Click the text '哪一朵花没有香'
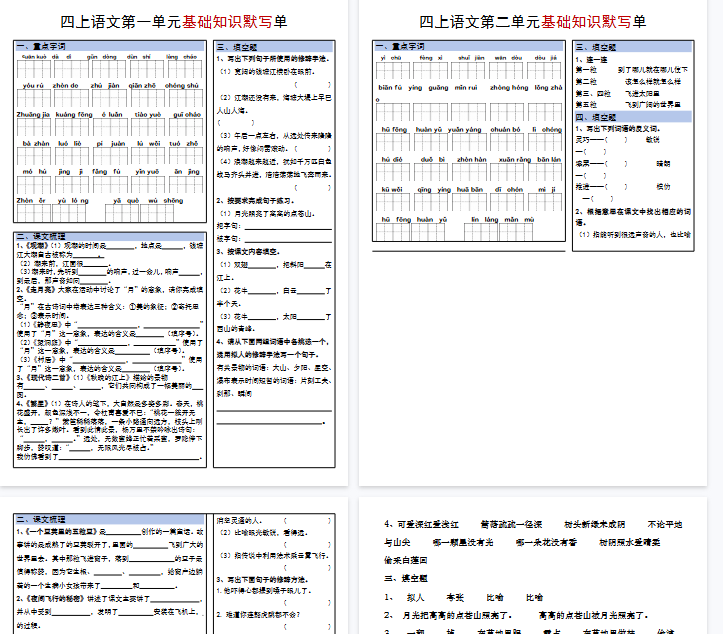 (546, 542)
